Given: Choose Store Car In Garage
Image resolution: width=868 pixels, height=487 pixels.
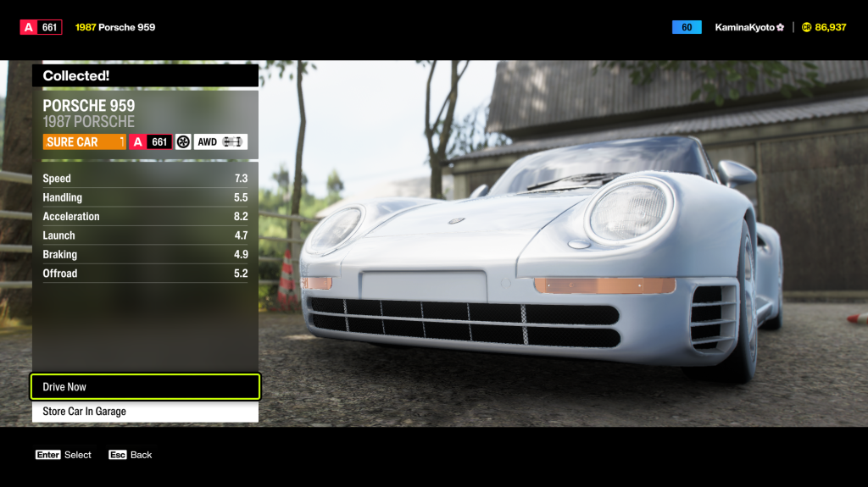Looking at the screenshot, I should click(x=145, y=412).
